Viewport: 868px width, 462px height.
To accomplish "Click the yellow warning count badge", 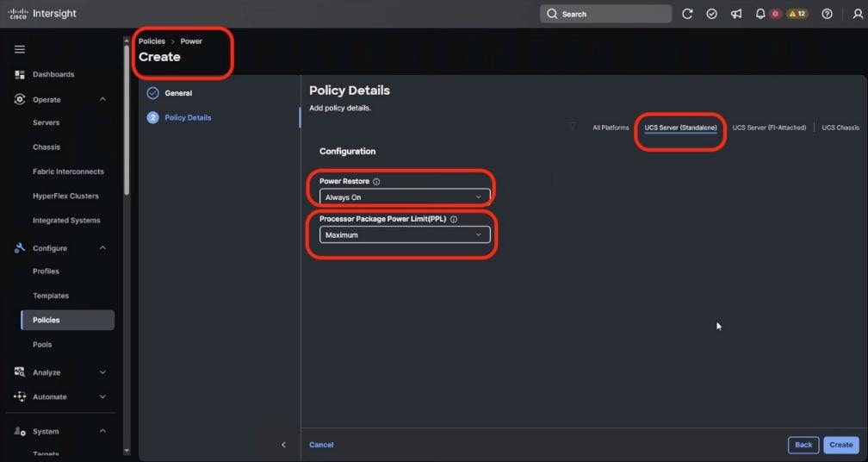I will pyautogui.click(x=797, y=14).
